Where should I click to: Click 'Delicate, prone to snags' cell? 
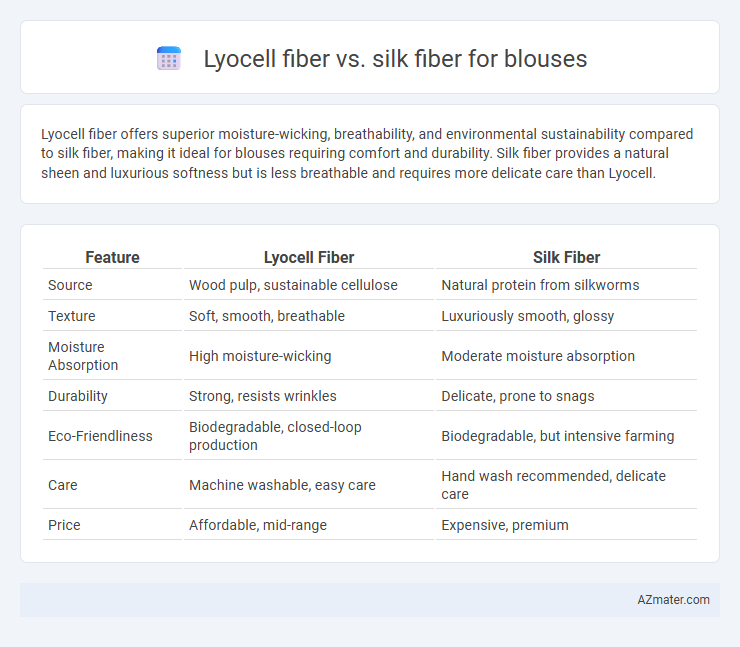tap(517, 396)
